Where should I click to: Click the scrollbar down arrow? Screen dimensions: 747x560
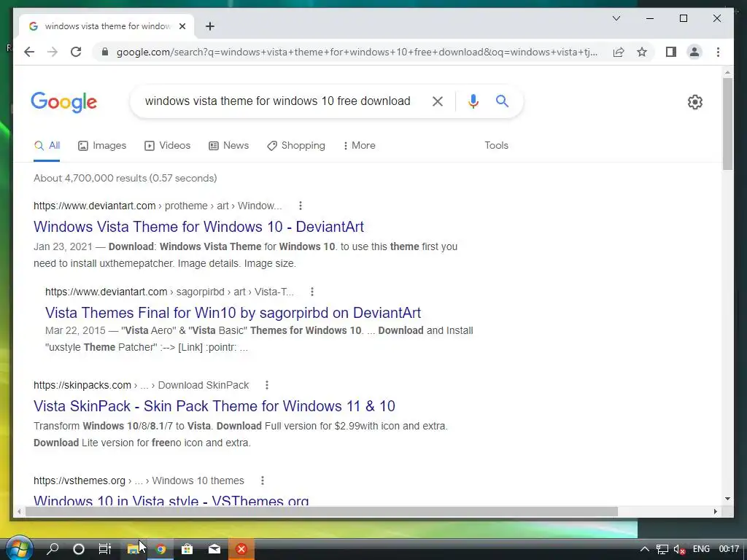click(727, 499)
